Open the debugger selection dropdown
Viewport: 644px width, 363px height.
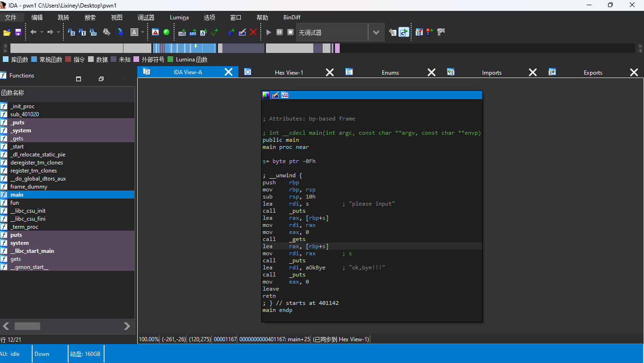(376, 32)
